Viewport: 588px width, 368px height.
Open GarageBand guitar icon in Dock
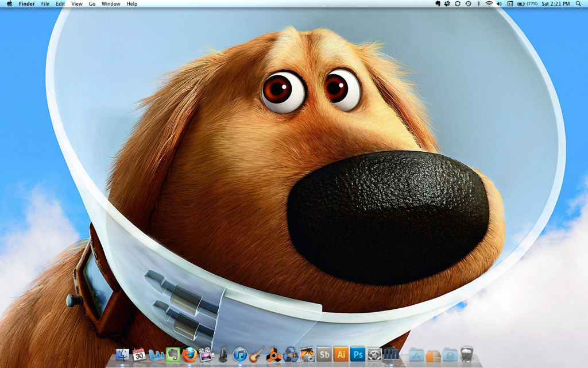point(257,354)
